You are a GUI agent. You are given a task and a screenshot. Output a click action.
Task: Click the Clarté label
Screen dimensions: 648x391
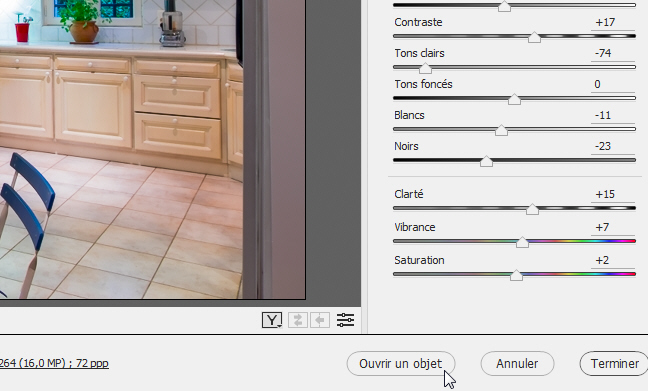[409, 194]
